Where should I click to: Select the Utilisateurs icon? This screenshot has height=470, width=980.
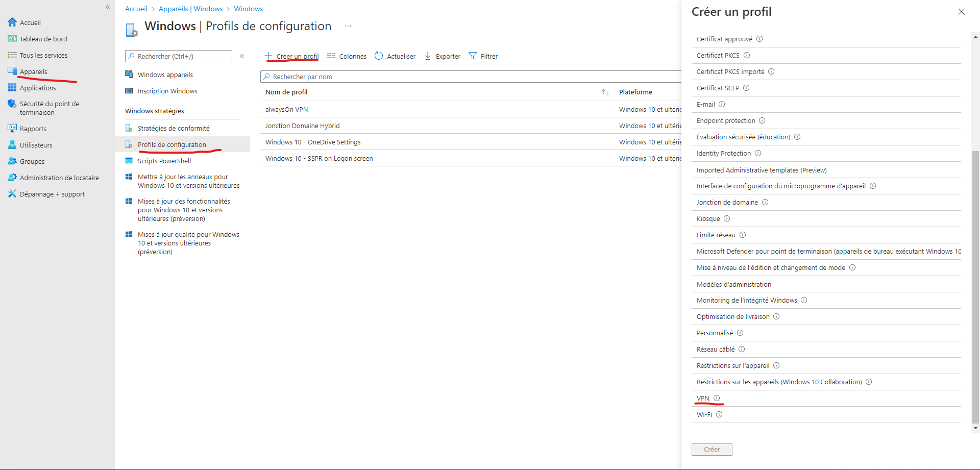tap(12, 144)
